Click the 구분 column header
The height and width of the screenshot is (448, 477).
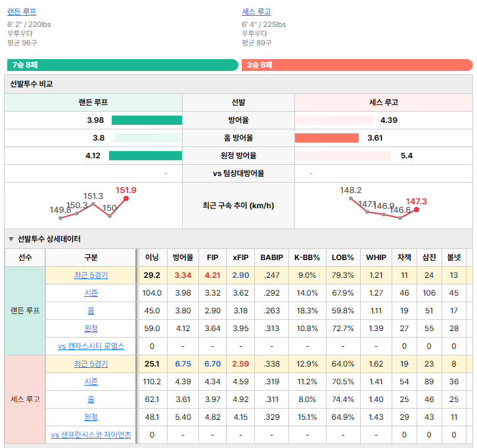coord(91,258)
